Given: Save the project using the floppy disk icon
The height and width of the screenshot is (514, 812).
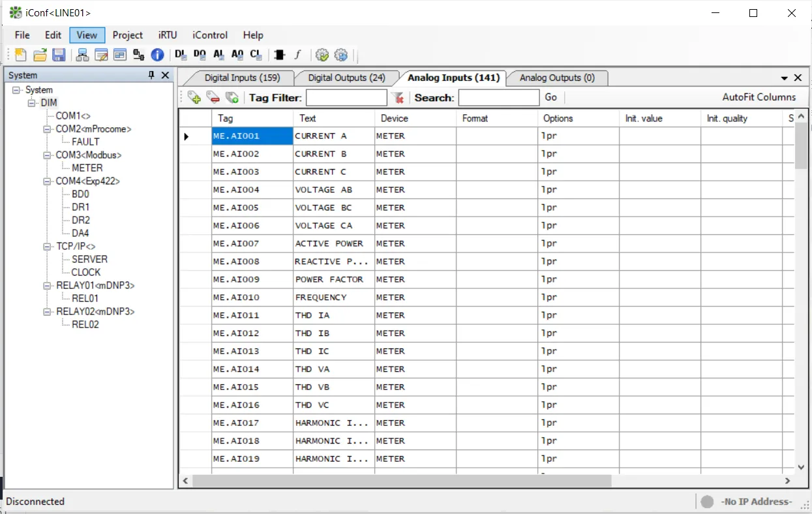Looking at the screenshot, I should click(59, 55).
